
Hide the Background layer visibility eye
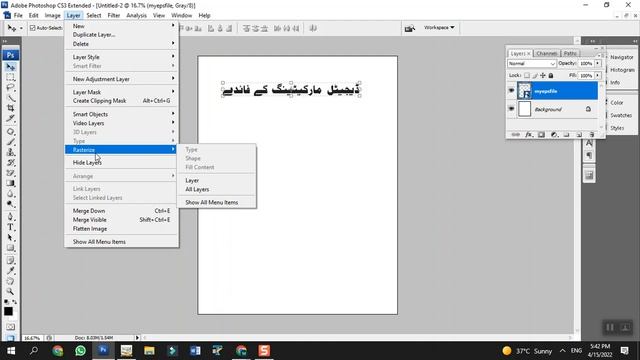pos(511,109)
